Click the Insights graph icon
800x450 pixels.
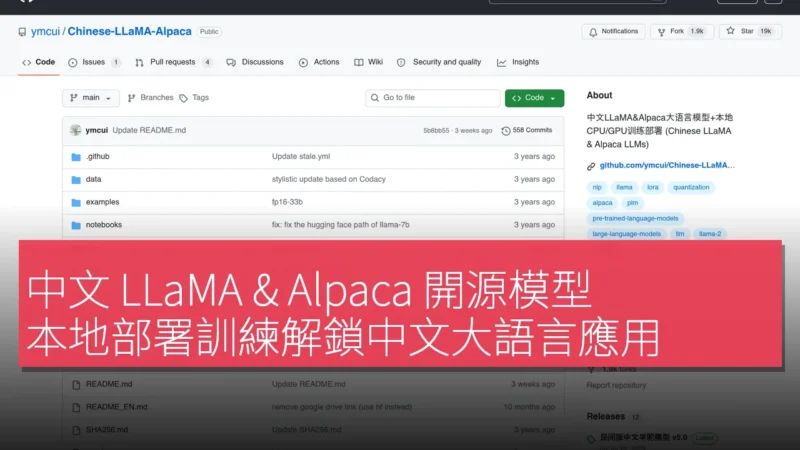pyautogui.click(x=502, y=62)
